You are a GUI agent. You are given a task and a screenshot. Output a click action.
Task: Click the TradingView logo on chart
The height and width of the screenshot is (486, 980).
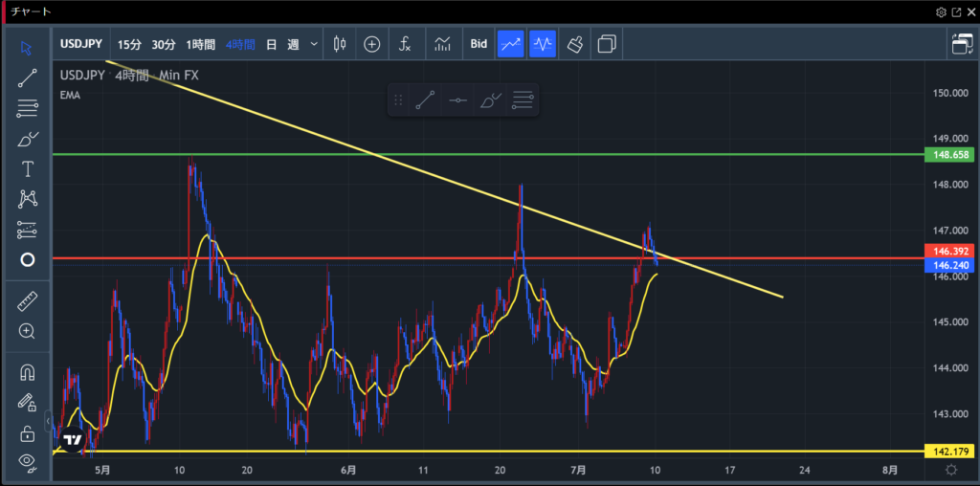[x=73, y=439]
